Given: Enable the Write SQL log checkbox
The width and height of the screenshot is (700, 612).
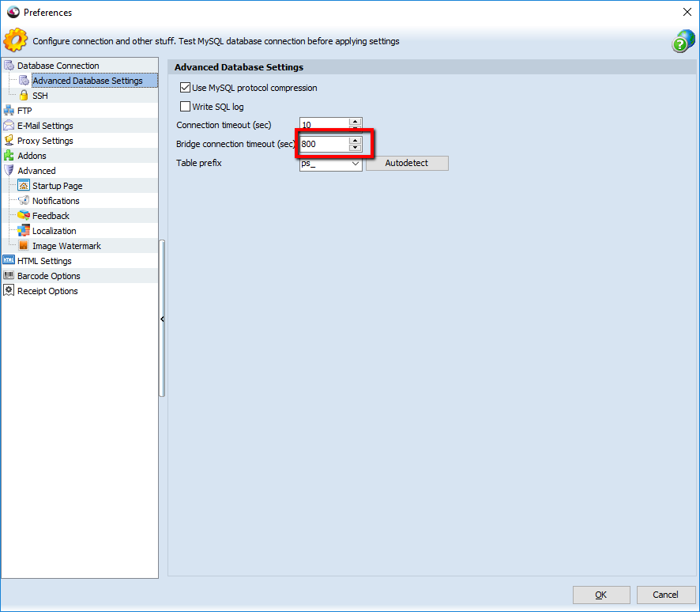Looking at the screenshot, I should click(x=186, y=107).
